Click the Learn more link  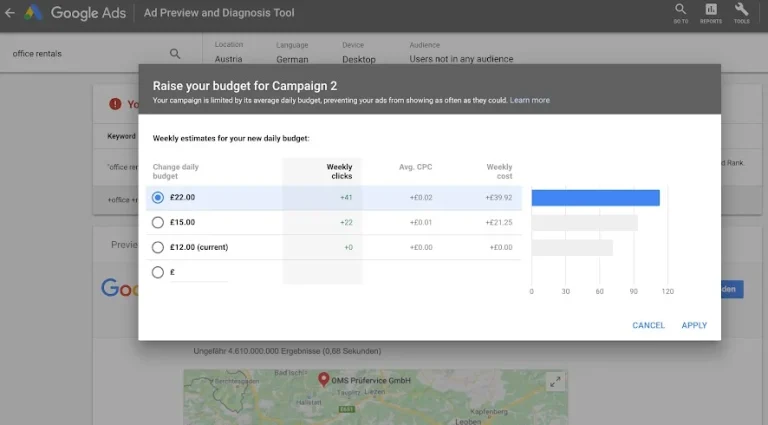529,100
